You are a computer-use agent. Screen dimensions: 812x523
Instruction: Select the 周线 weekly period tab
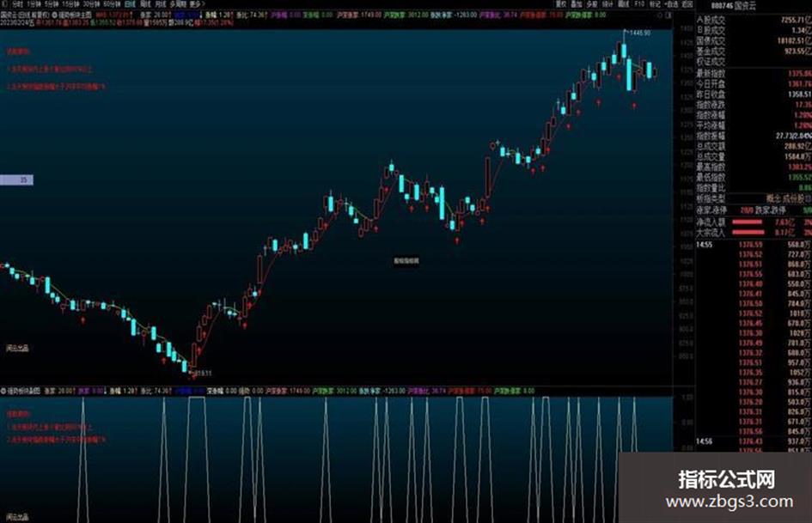pyautogui.click(x=145, y=4)
